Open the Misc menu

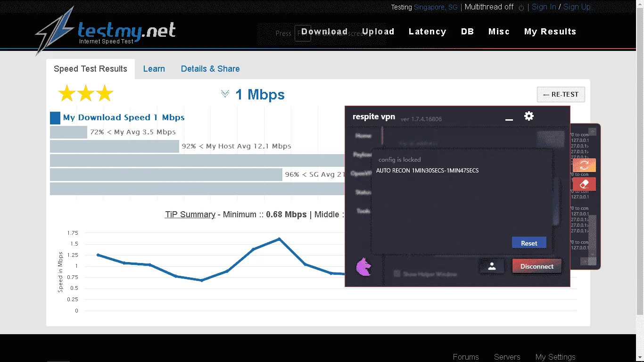coord(499,32)
